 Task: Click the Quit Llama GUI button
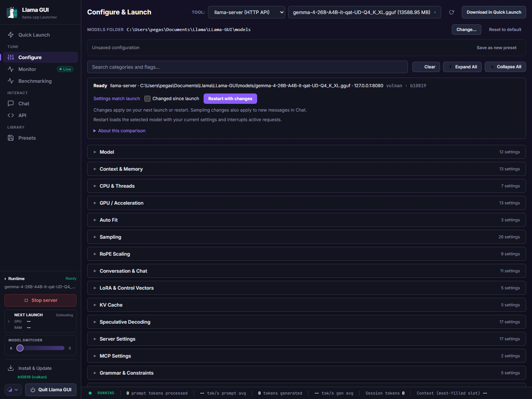click(51, 390)
